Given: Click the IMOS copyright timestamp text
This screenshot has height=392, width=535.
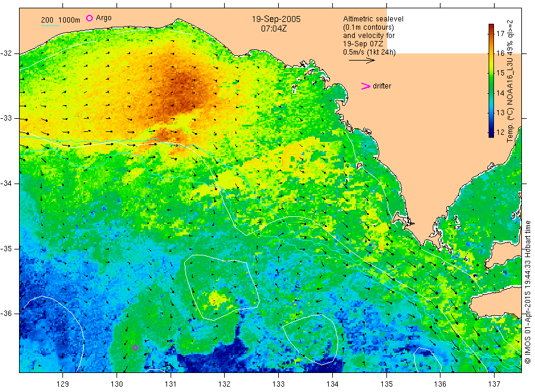Looking at the screenshot, I should pos(528,292).
